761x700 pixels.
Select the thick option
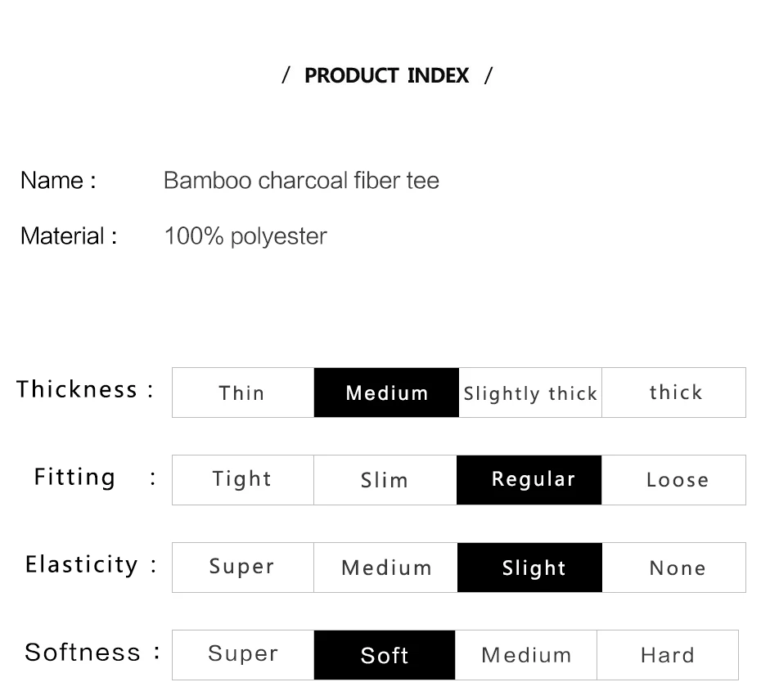pos(674,393)
